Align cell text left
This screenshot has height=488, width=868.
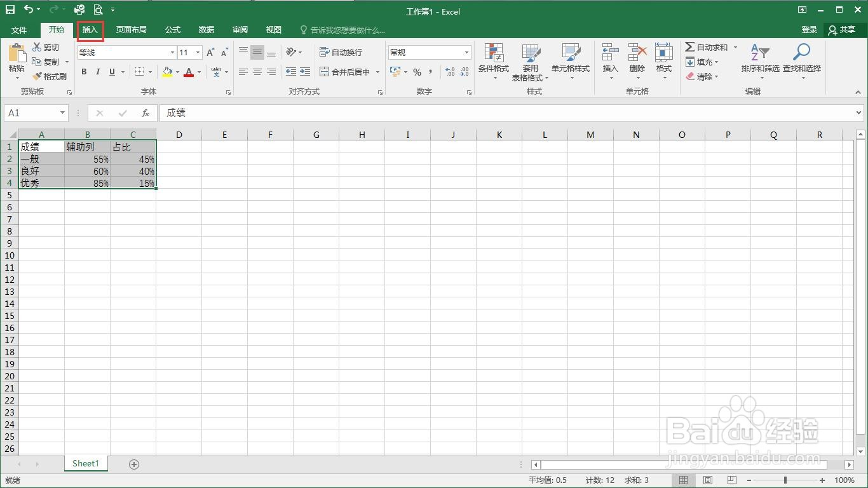243,72
